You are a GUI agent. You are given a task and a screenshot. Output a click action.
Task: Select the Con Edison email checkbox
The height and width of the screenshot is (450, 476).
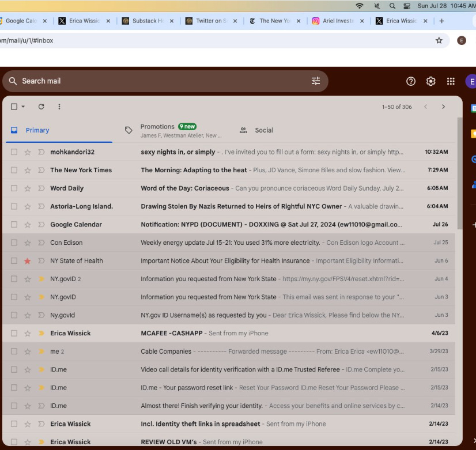click(14, 243)
